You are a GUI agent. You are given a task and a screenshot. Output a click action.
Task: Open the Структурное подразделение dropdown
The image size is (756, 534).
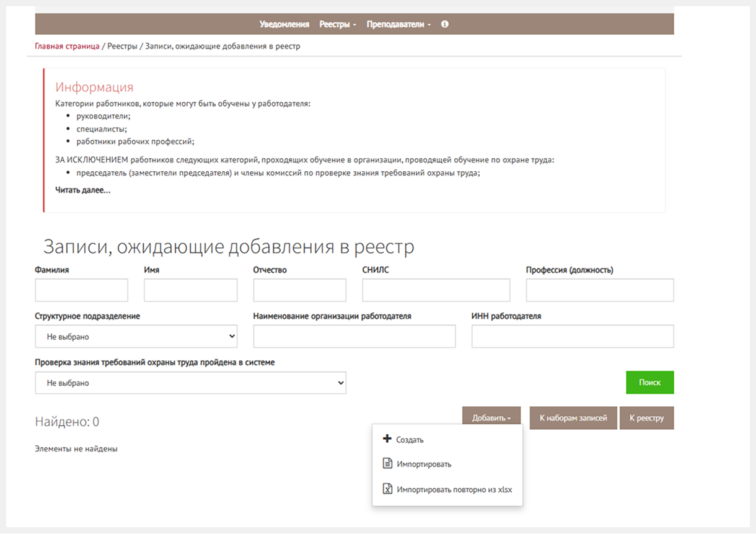[136, 336]
